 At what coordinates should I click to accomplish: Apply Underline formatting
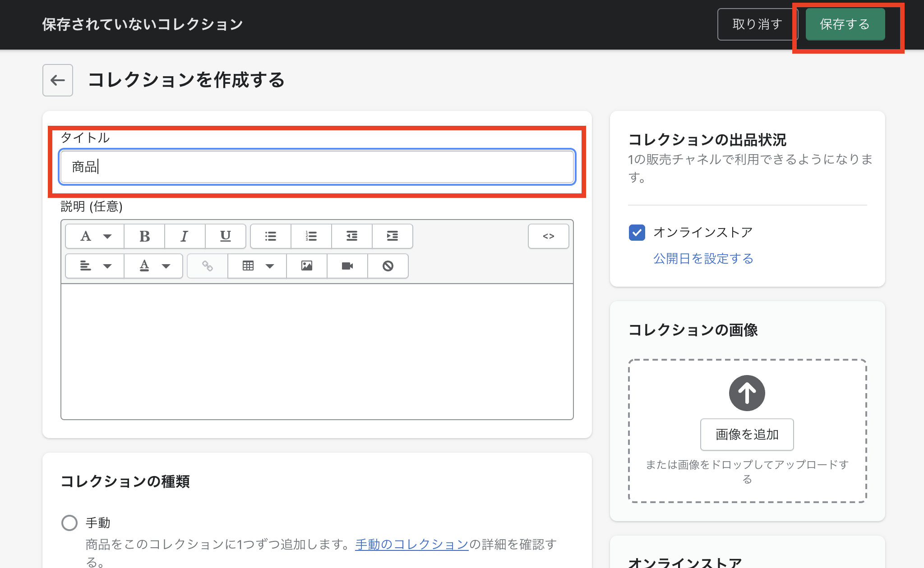pos(225,236)
